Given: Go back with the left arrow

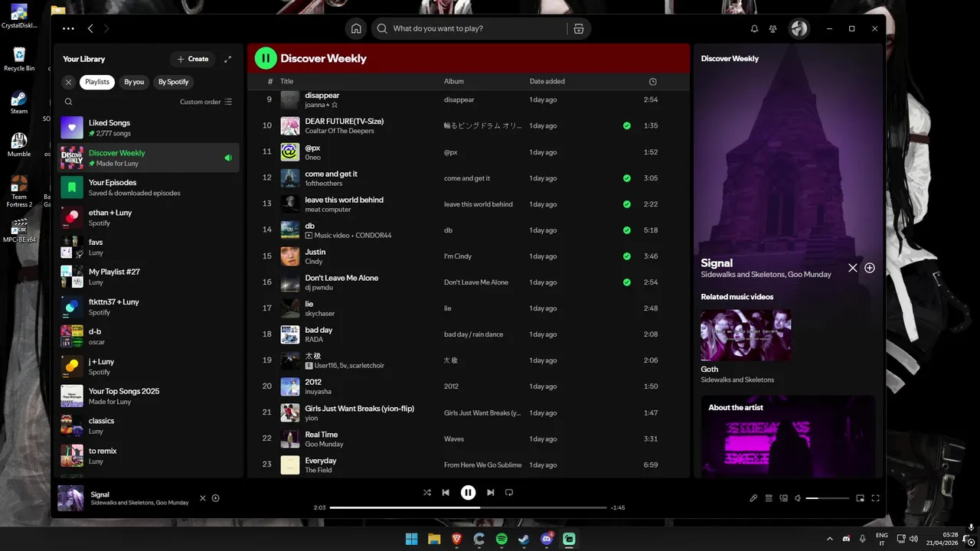Looking at the screenshot, I should [90, 28].
